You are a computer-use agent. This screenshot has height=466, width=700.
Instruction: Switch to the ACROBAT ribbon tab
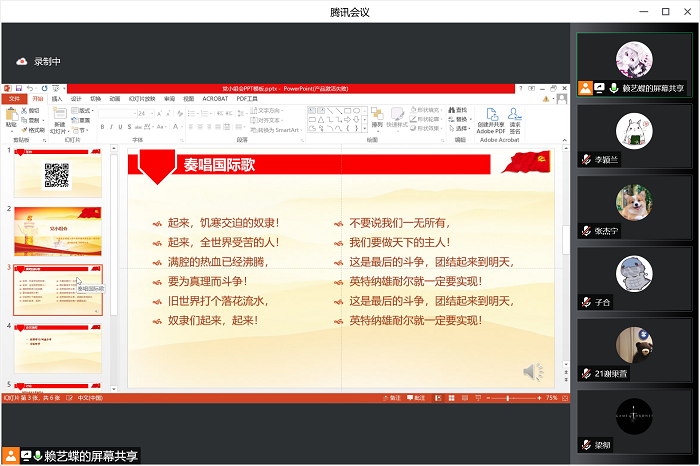[215, 99]
